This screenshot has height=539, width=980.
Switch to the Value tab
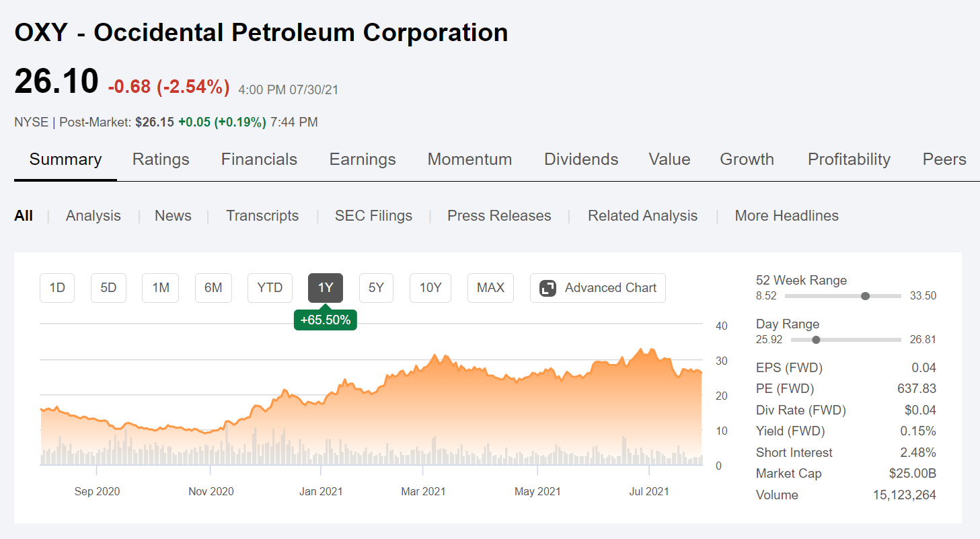click(669, 159)
